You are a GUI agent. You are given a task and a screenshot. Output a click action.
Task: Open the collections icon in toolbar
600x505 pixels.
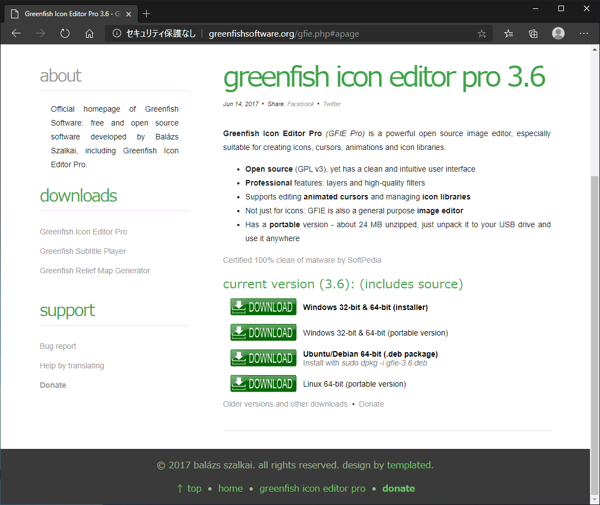tap(533, 34)
